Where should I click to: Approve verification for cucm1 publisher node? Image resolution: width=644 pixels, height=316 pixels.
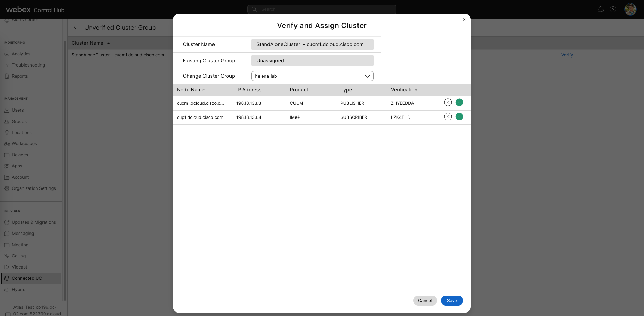[459, 103]
